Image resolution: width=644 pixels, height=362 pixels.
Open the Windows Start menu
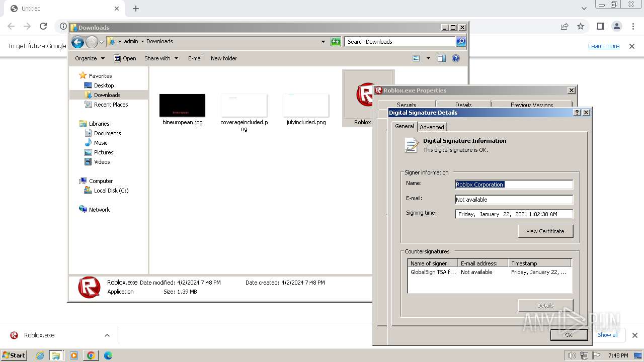pyautogui.click(x=14, y=355)
